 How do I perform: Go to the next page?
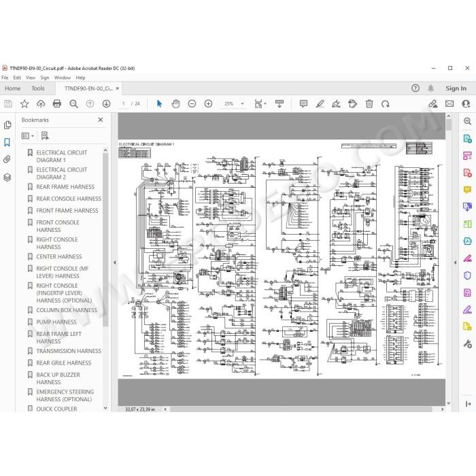(x=106, y=104)
